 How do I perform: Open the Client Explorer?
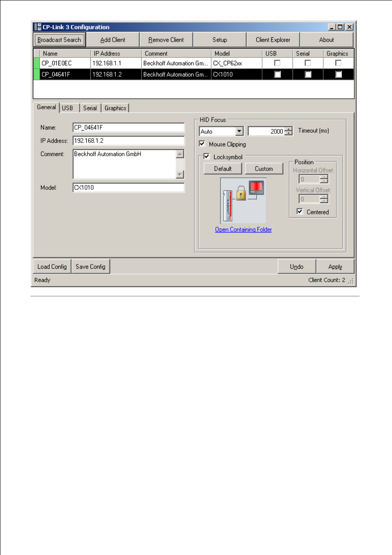click(273, 40)
